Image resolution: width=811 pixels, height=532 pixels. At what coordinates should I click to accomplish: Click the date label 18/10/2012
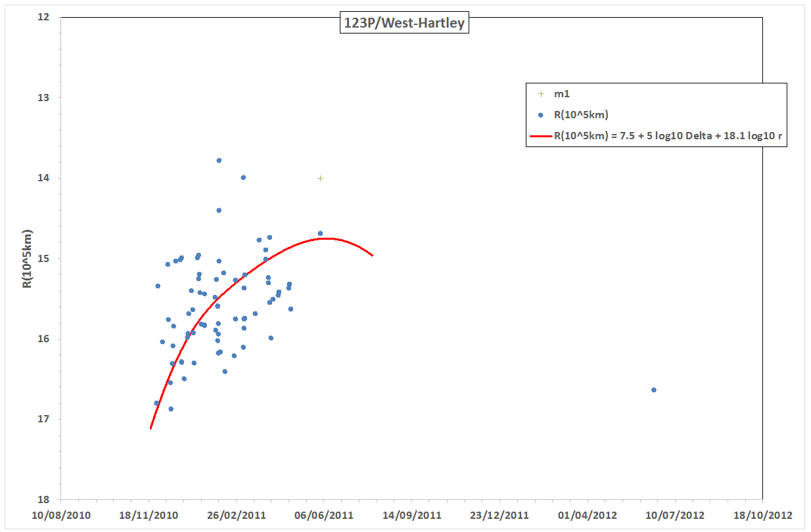[762, 516]
